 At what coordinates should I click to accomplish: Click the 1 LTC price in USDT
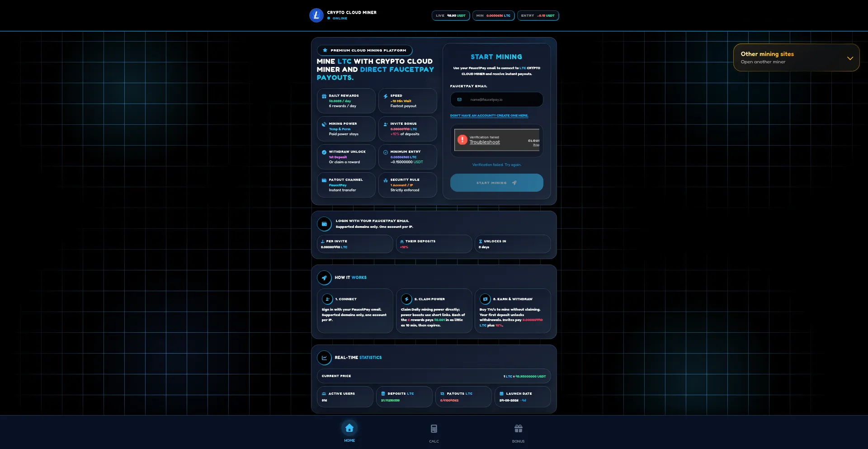525,376
